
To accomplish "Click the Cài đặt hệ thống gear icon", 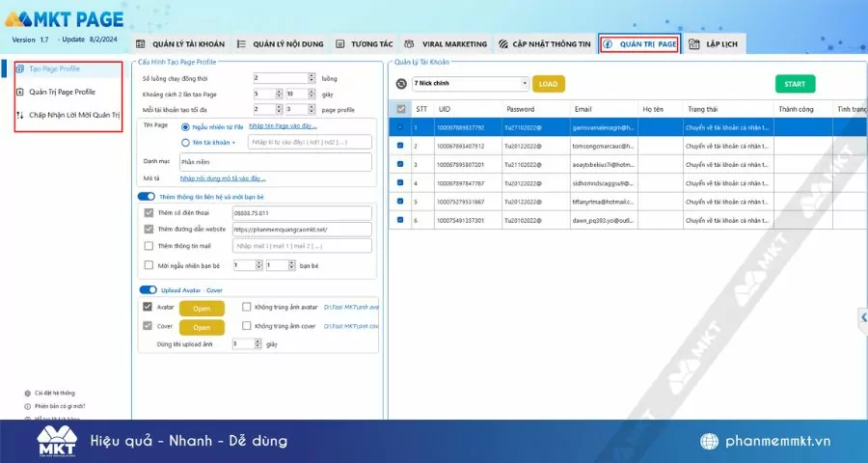I will point(28,394).
